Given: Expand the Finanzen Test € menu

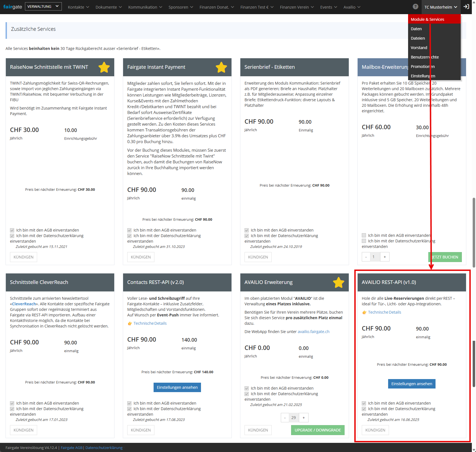Looking at the screenshot, I should tap(257, 7).
